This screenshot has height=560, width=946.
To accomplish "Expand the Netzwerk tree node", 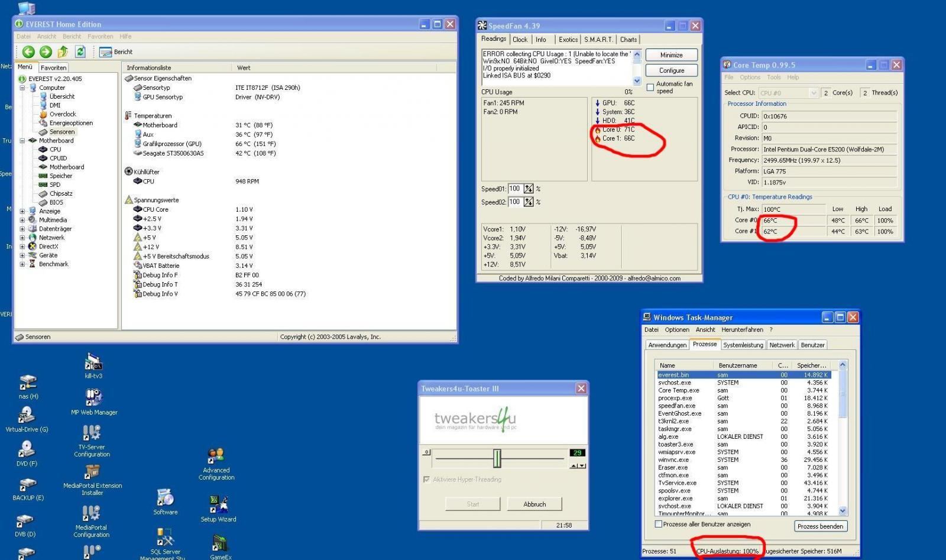I will (22, 238).
